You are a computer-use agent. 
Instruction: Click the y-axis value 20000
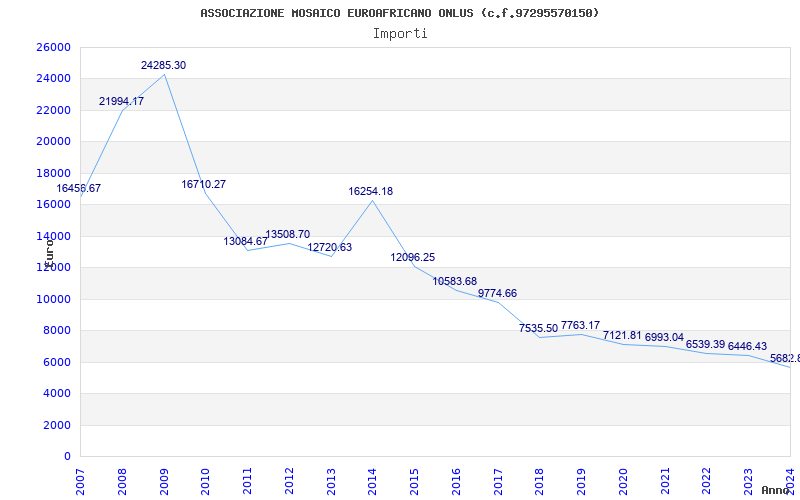pyautogui.click(x=53, y=141)
